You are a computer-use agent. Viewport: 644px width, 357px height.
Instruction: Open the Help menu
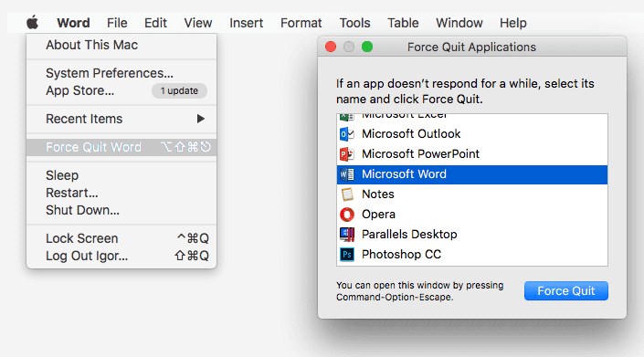pyautogui.click(x=513, y=23)
